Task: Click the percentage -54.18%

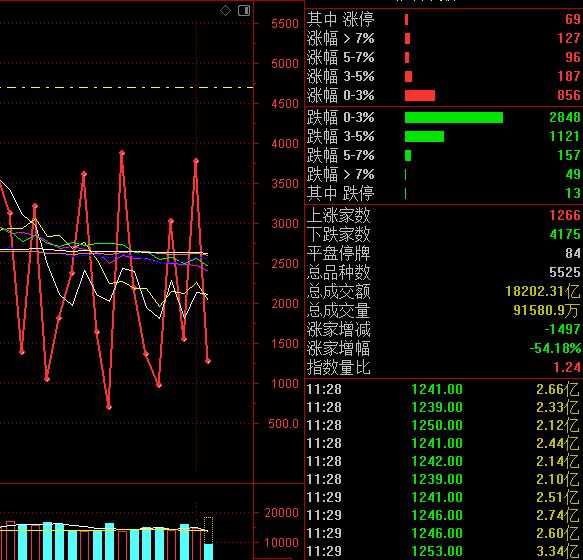Action: click(555, 348)
